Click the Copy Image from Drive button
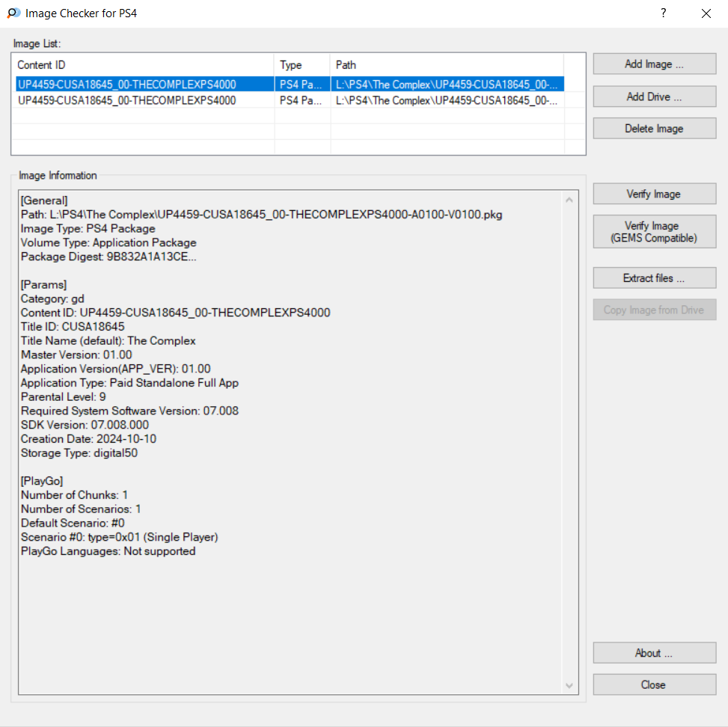728x727 pixels. point(654,310)
